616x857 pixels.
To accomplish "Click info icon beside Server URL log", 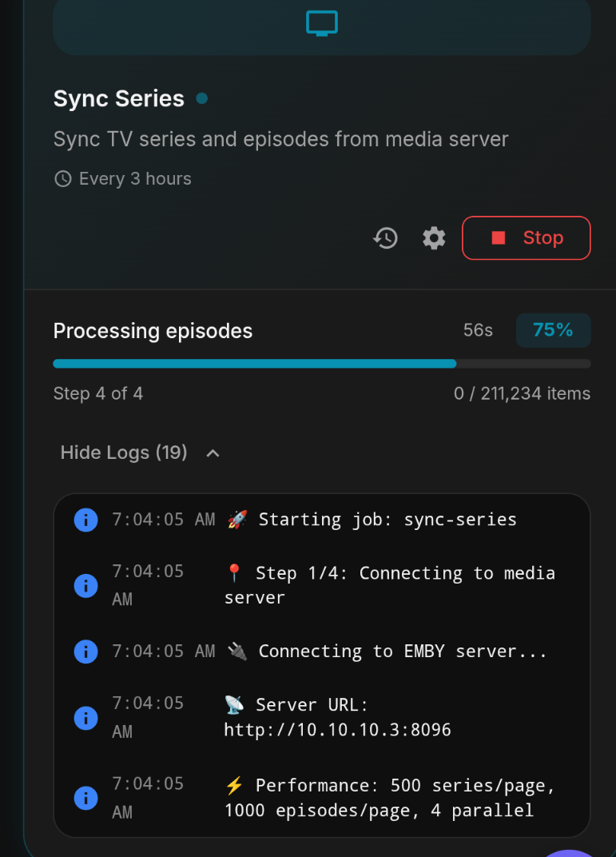I will [85, 718].
